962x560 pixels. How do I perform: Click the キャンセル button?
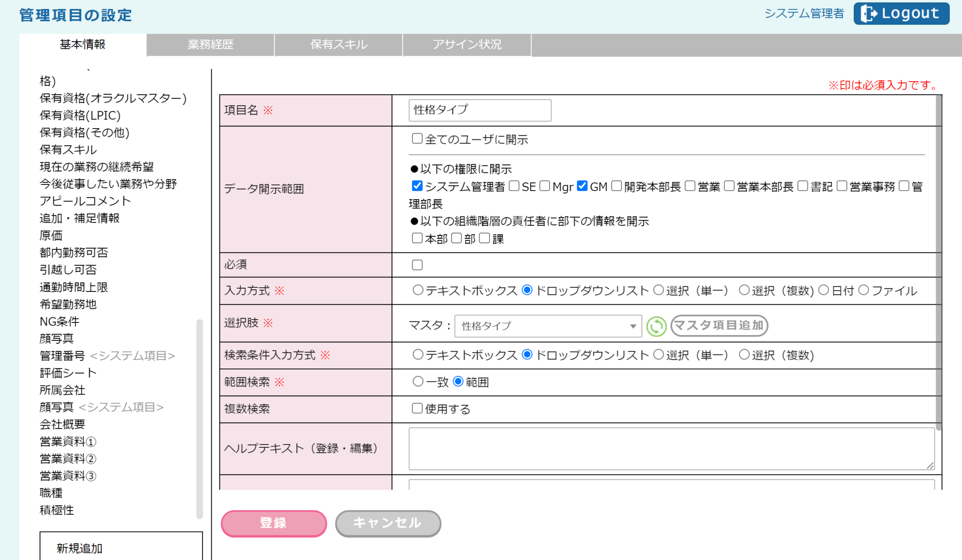click(388, 523)
